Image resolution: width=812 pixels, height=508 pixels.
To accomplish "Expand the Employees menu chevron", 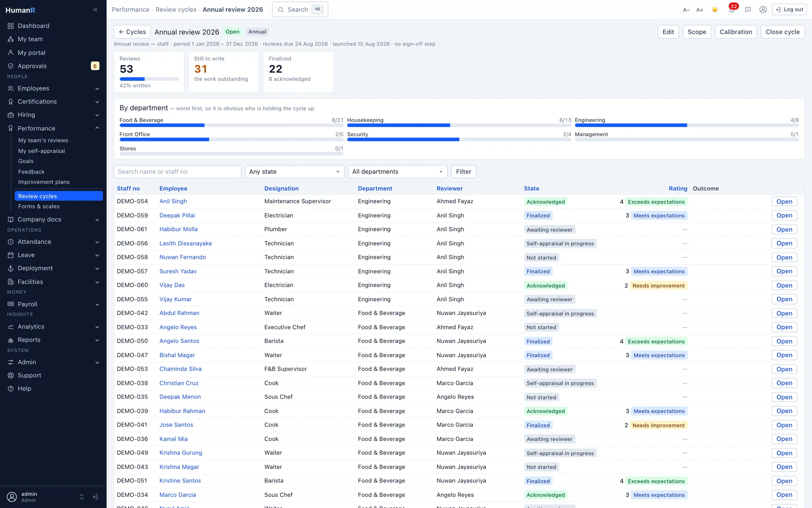I will (97, 89).
